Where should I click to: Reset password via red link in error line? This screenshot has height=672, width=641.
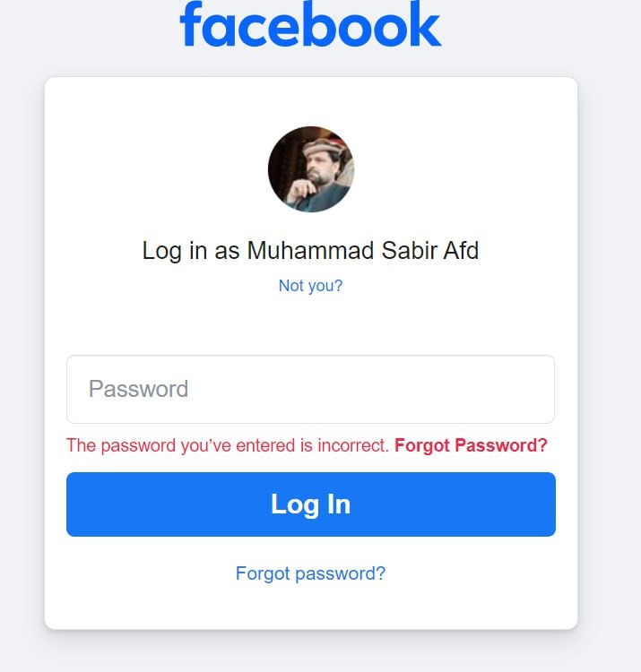tap(471, 445)
